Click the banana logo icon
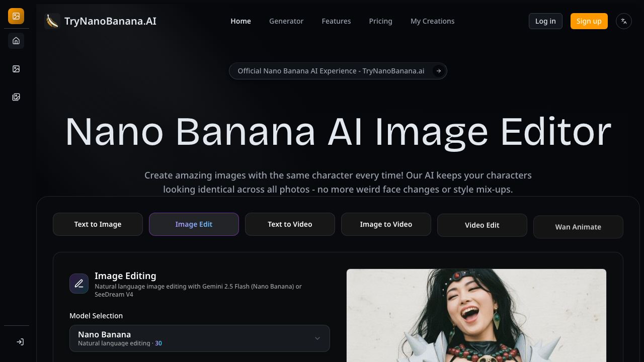The image size is (644, 362). [x=52, y=21]
